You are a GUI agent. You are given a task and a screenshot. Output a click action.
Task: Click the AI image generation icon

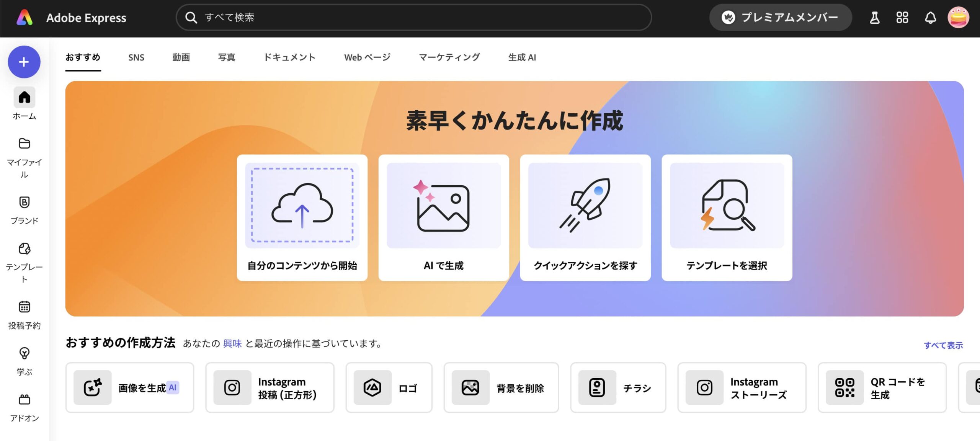(x=444, y=205)
